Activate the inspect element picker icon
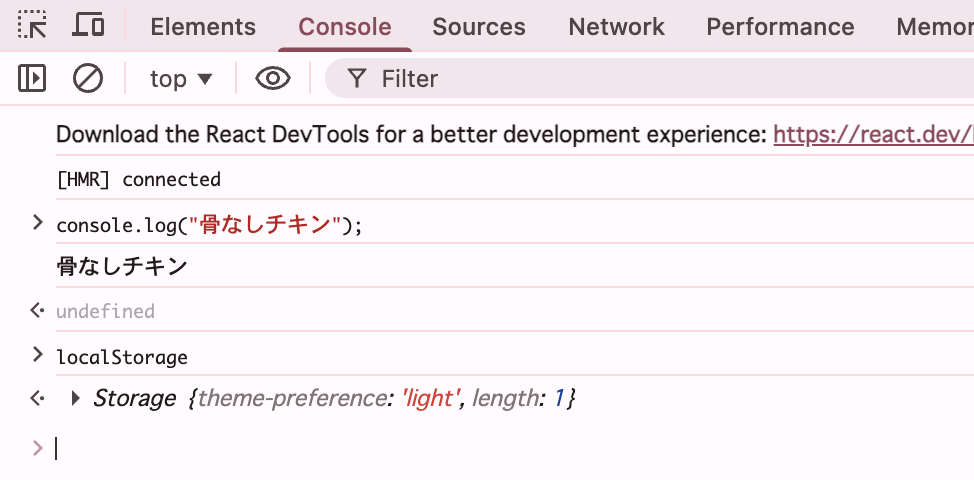The height and width of the screenshot is (480, 974). click(x=33, y=26)
